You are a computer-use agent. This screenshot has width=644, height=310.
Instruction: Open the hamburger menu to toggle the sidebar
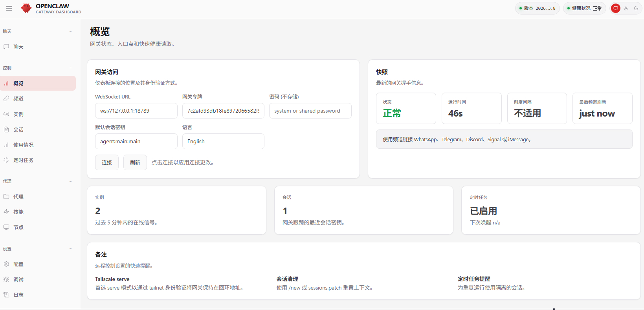9,8
